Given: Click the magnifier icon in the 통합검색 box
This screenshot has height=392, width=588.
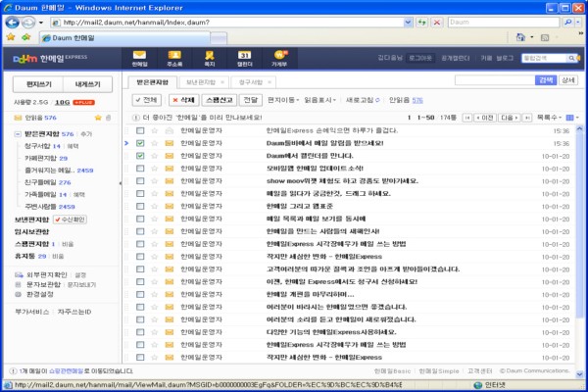Looking at the screenshot, I should click(x=571, y=58).
